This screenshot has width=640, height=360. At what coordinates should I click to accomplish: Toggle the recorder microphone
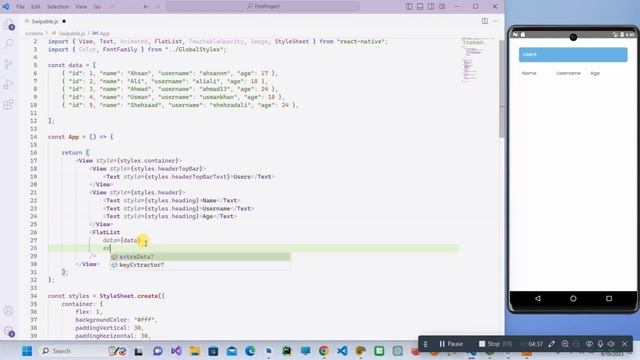pyautogui.click(x=600, y=344)
